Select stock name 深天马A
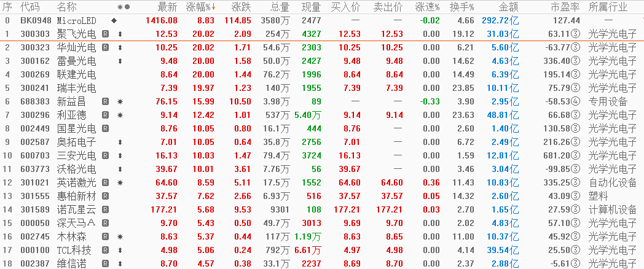The image size is (644, 269). pyautogui.click(x=77, y=224)
